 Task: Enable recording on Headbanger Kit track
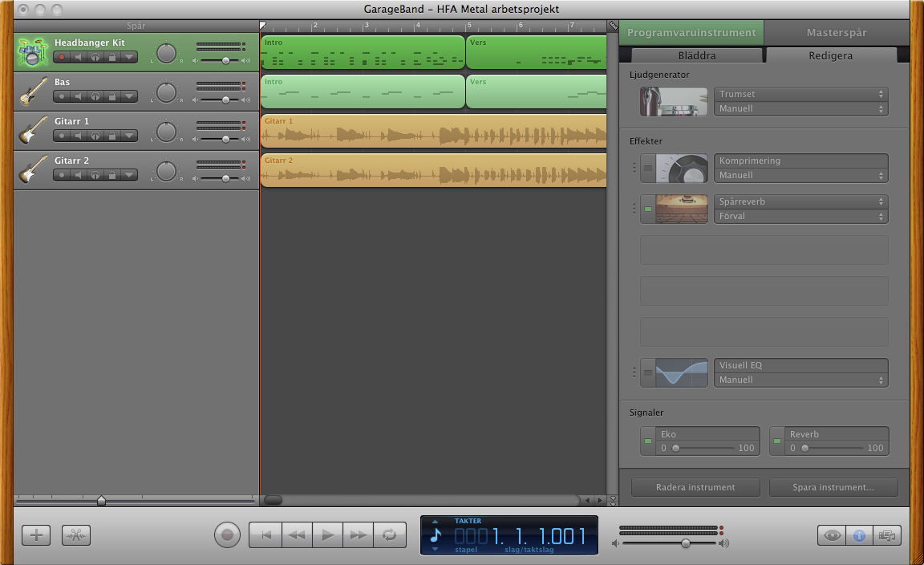pos(62,57)
